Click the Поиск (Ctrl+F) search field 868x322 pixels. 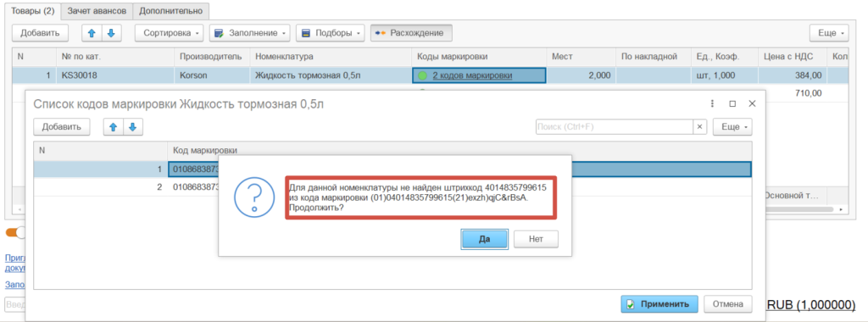tap(615, 127)
